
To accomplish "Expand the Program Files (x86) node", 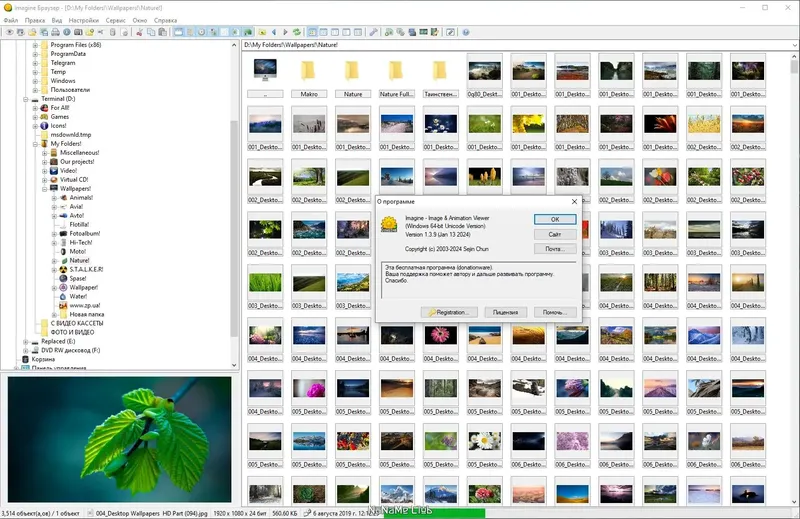I will click(35, 45).
